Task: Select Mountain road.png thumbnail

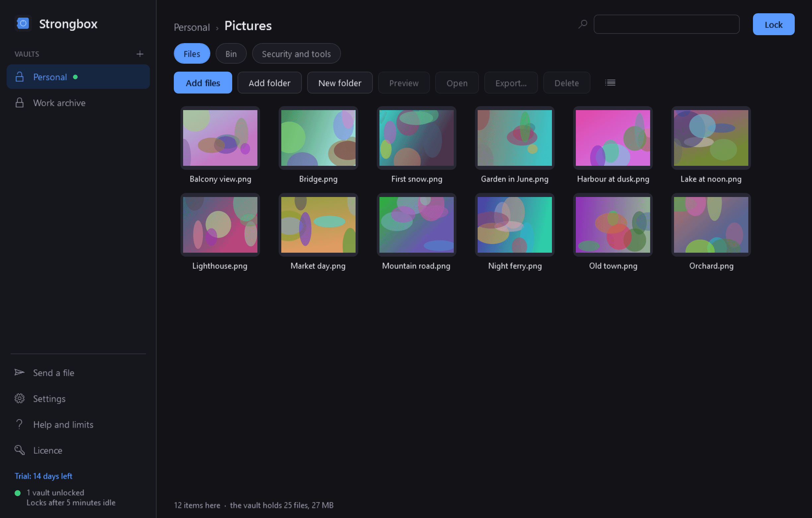Action: pyautogui.click(x=417, y=225)
